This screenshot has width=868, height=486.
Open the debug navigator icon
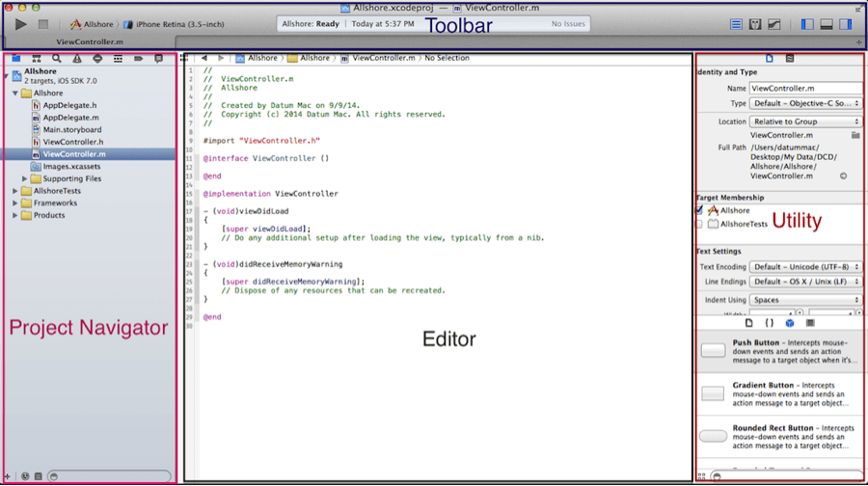118,58
